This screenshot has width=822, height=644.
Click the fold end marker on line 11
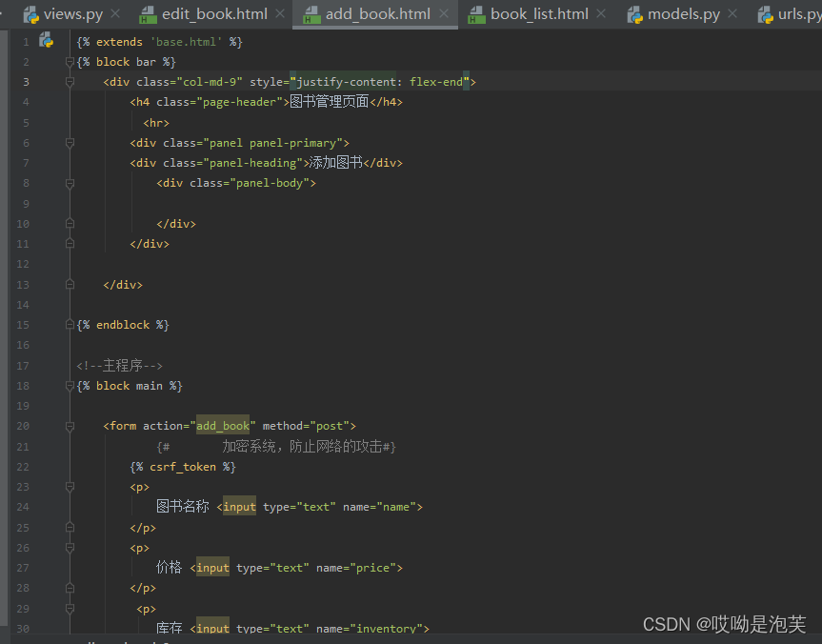point(70,244)
